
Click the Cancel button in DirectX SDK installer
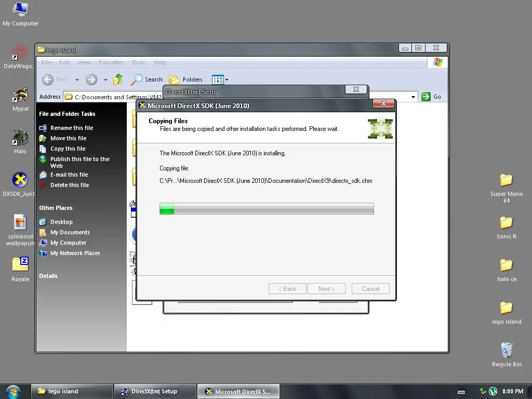click(370, 289)
